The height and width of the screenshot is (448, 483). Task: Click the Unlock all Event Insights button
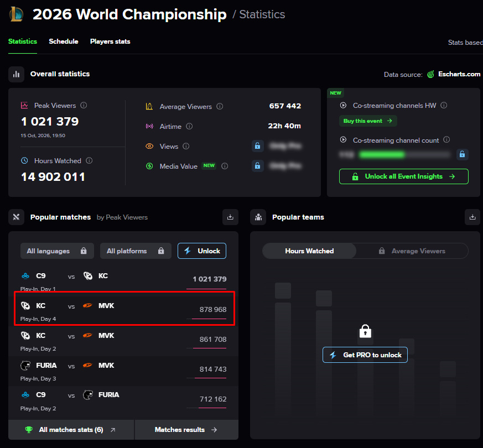click(403, 176)
